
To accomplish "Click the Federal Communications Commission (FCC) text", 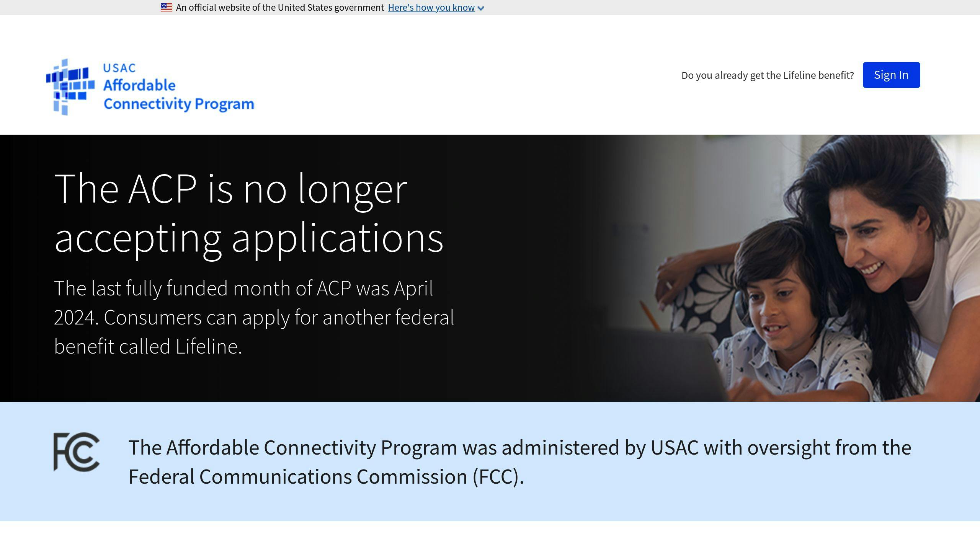I will 326,477.
